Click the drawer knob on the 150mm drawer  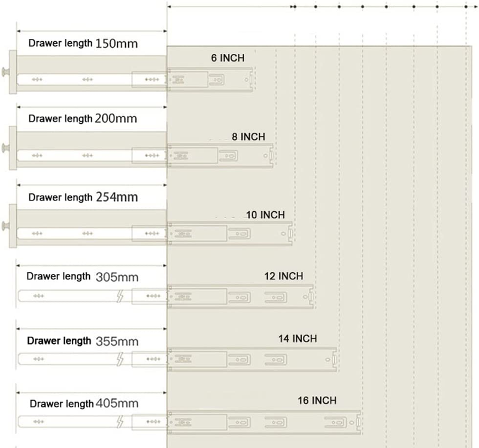pos(5,72)
